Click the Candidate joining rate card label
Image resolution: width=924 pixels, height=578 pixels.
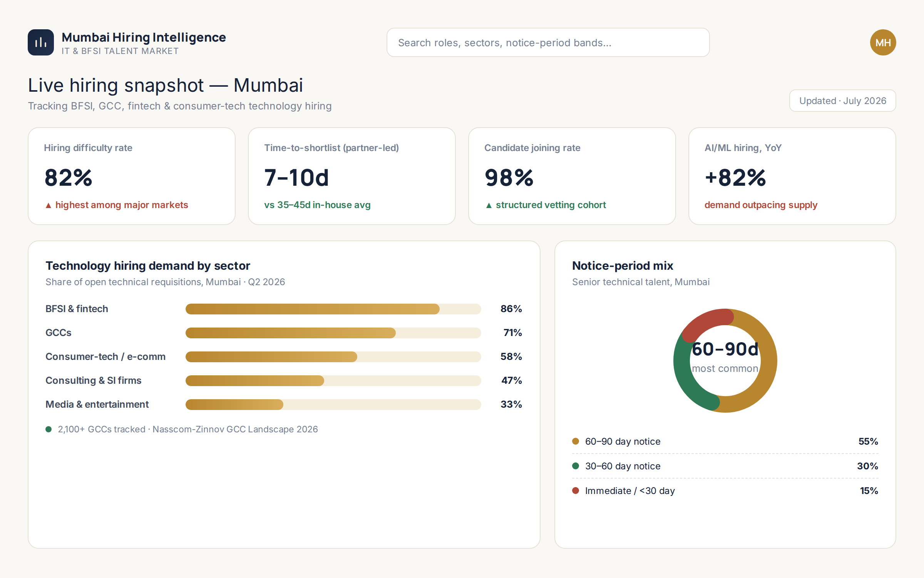[x=532, y=148]
